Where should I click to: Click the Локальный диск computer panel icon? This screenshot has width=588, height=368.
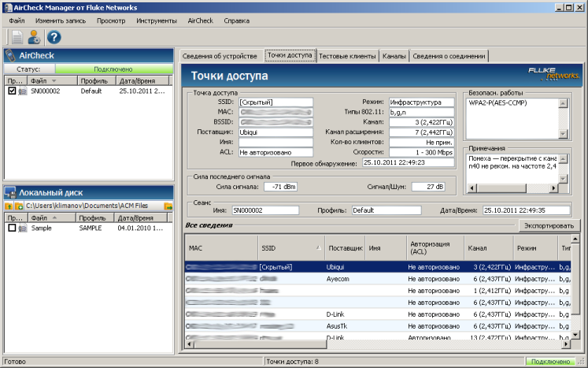click(10, 192)
